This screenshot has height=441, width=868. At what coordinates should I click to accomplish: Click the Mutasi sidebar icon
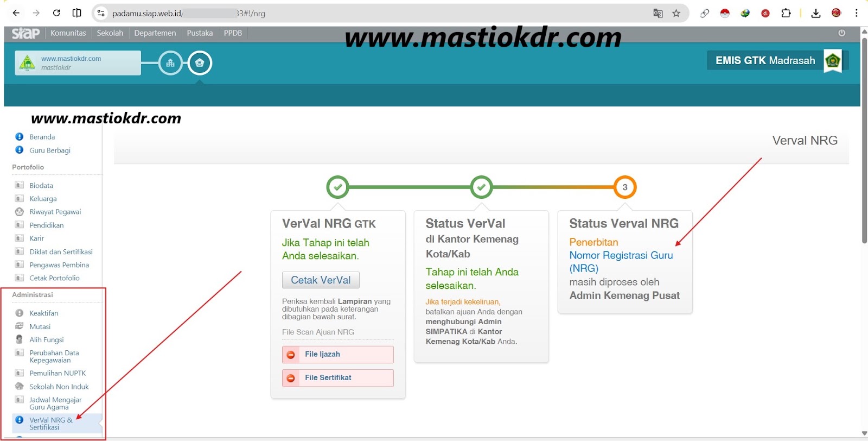[20, 326]
